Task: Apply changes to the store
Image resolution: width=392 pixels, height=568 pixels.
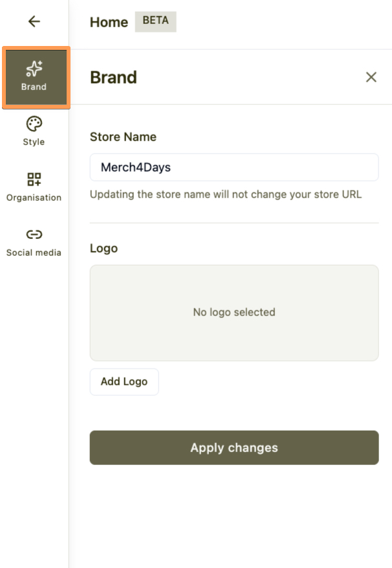Action: coord(234,448)
